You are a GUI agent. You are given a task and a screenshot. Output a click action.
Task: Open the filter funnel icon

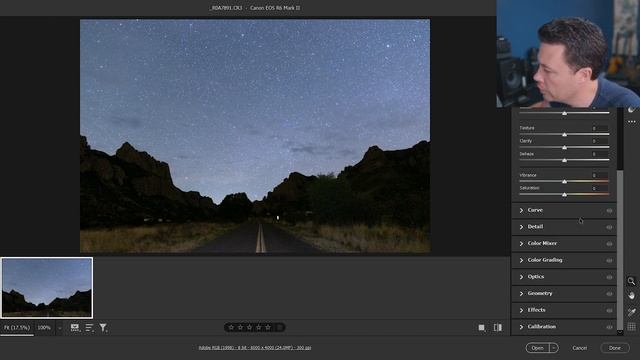(103, 327)
